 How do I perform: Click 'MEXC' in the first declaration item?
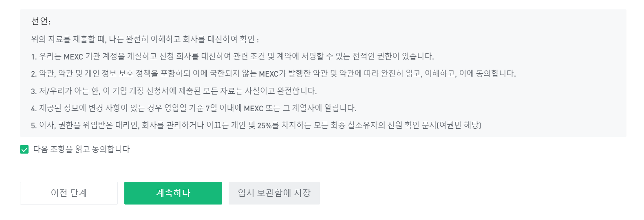click(x=73, y=57)
